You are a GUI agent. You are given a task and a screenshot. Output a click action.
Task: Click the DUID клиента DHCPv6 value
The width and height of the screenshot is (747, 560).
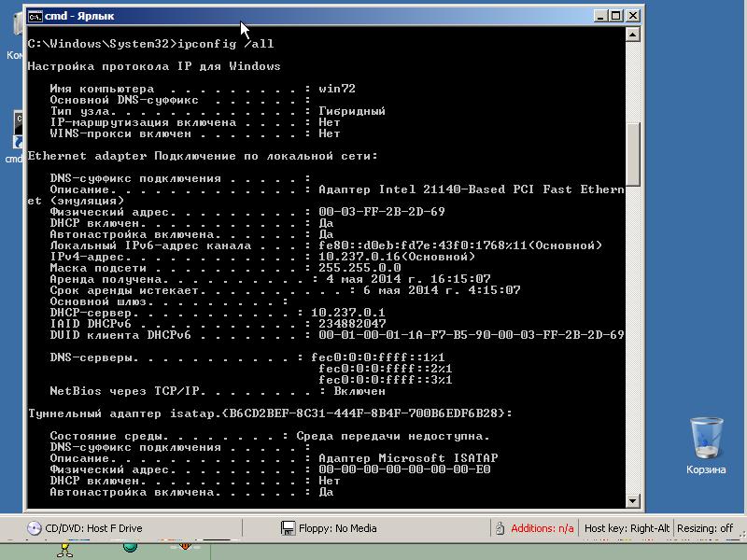471,335
